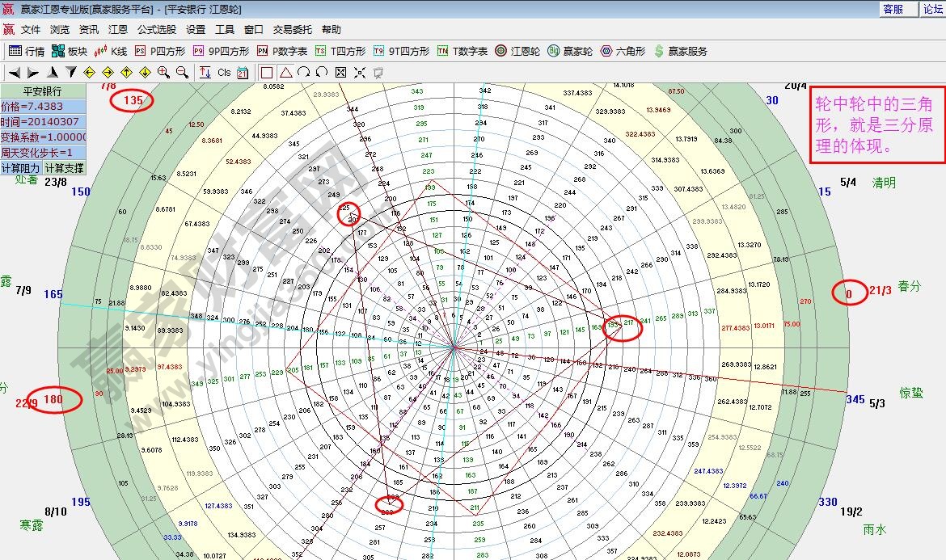Switch to the 江恩轮 Gann wheel
The width and height of the screenshot is (946, 560).
coord(517,51)
